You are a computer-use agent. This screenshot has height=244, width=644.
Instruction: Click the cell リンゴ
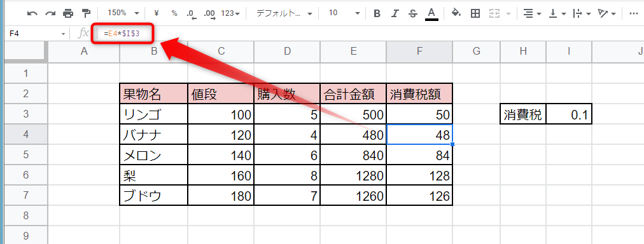tap(153, 114)
